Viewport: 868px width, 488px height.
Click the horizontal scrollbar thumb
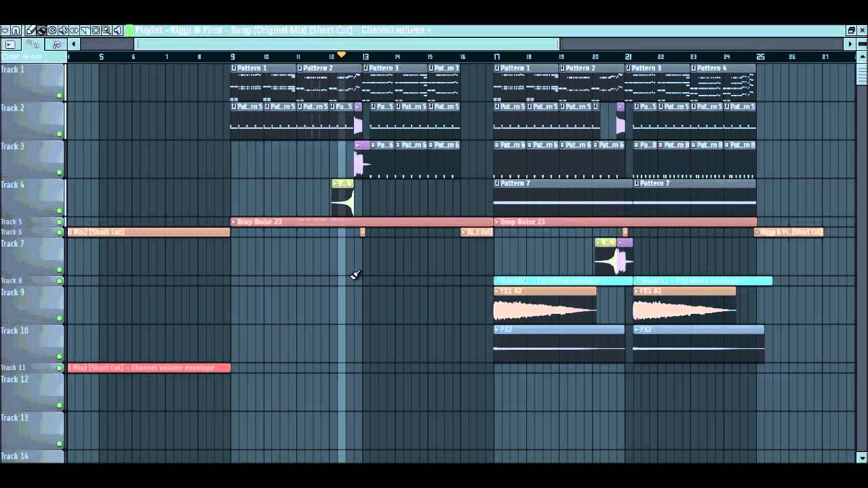(347, 44)
